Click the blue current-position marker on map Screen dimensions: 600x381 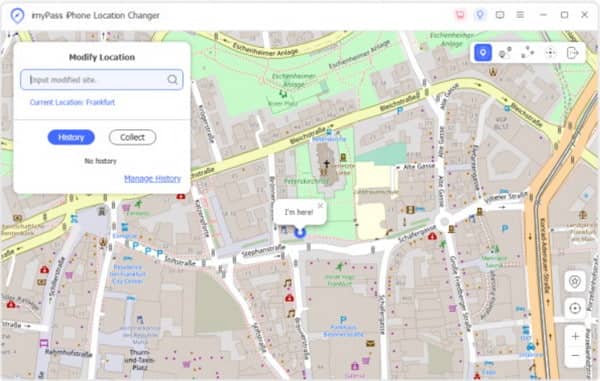(x=300, y=232)
